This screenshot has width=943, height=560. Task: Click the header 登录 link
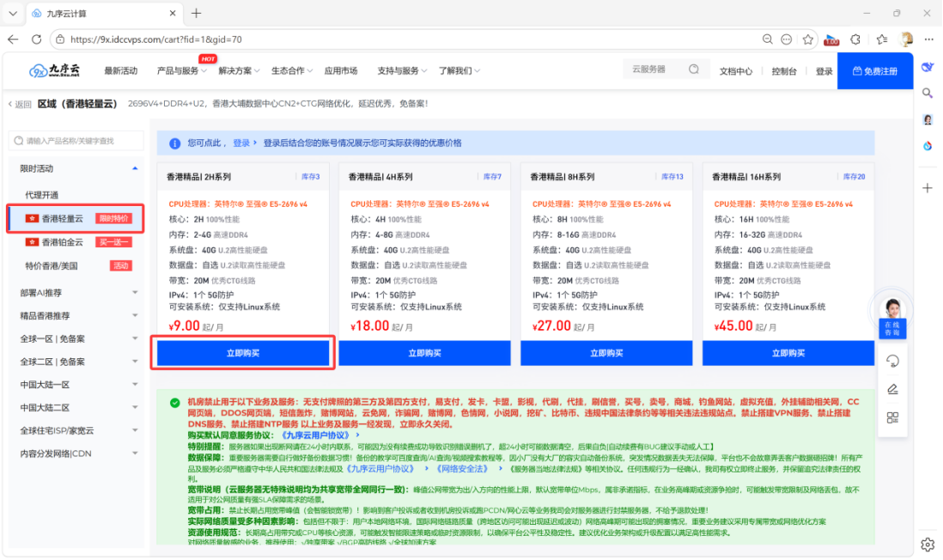coord(824,71)
